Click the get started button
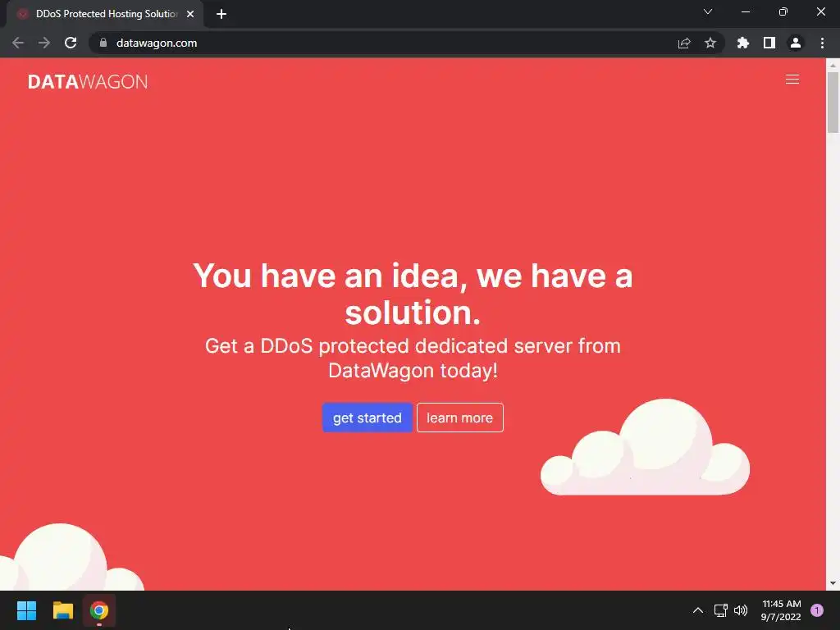 tap(367, 418)
